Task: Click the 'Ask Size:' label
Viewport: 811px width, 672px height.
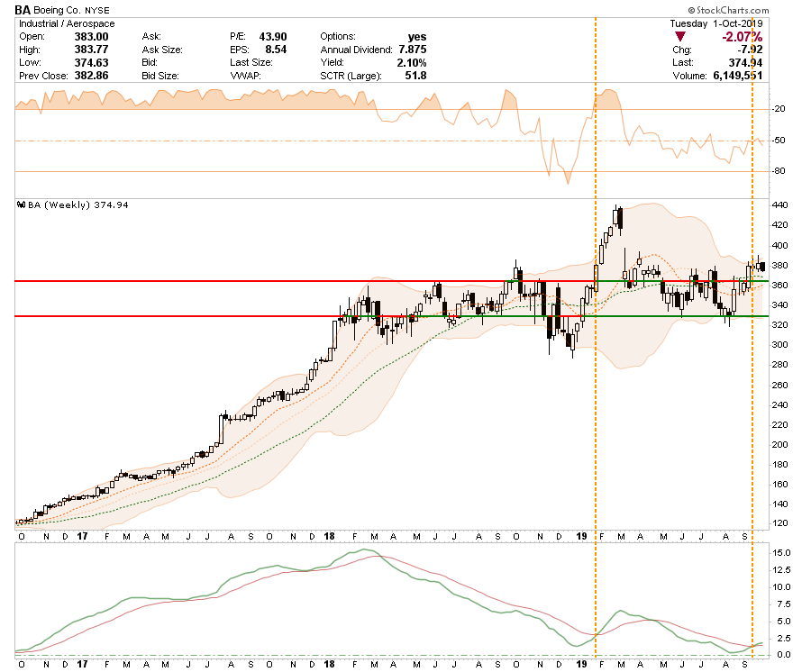Action: coord(162,50)
